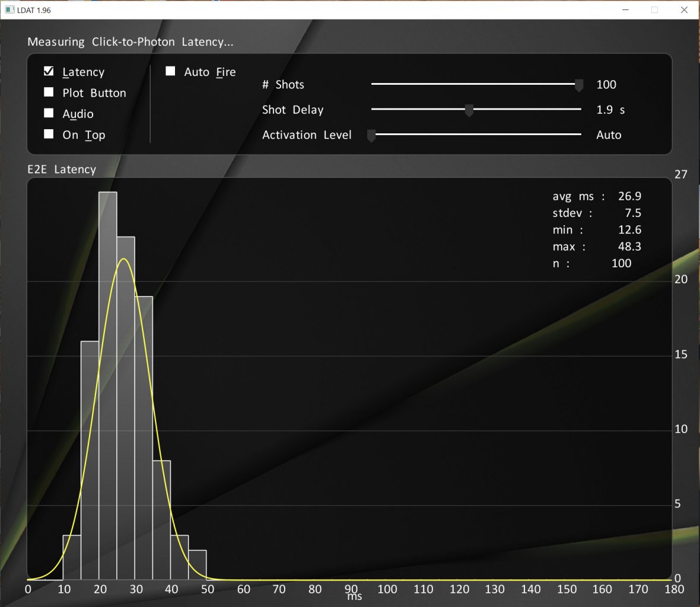
Task: Click the 'Activation Level' label
Action: point(307,135)
